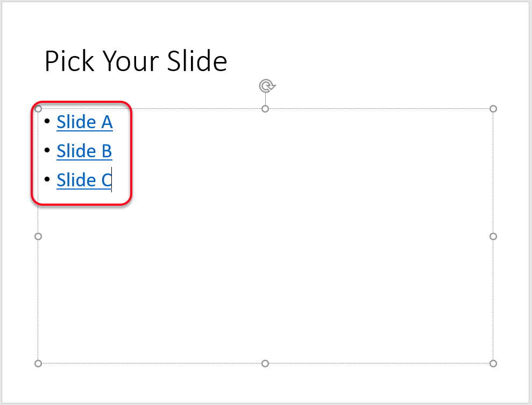Click the top-center resize handle
The width and height of the screenshot is (532, 405).
pyautogui.click(x=265, y=109)
